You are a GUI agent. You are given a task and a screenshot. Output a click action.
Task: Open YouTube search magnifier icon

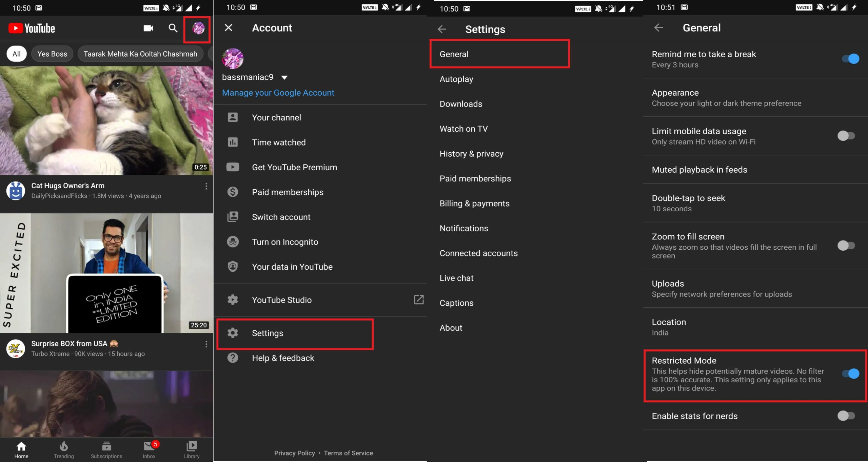(x=173, y=28)
